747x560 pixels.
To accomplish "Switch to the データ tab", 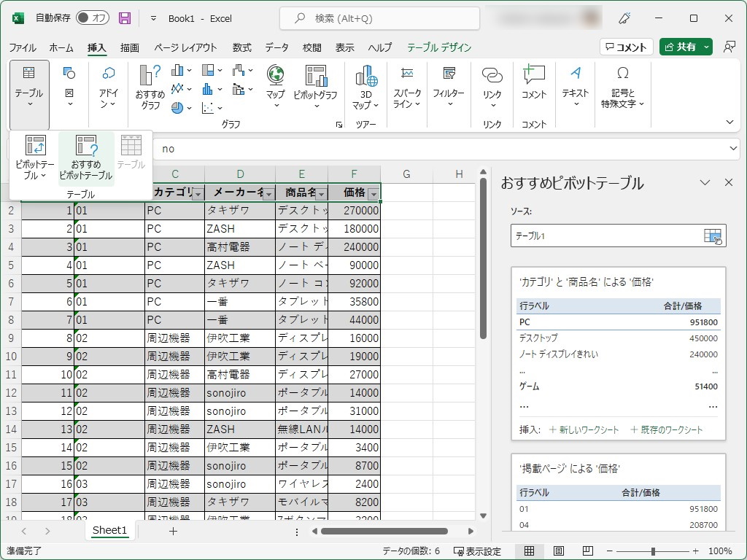I will (x=276, y=47).
